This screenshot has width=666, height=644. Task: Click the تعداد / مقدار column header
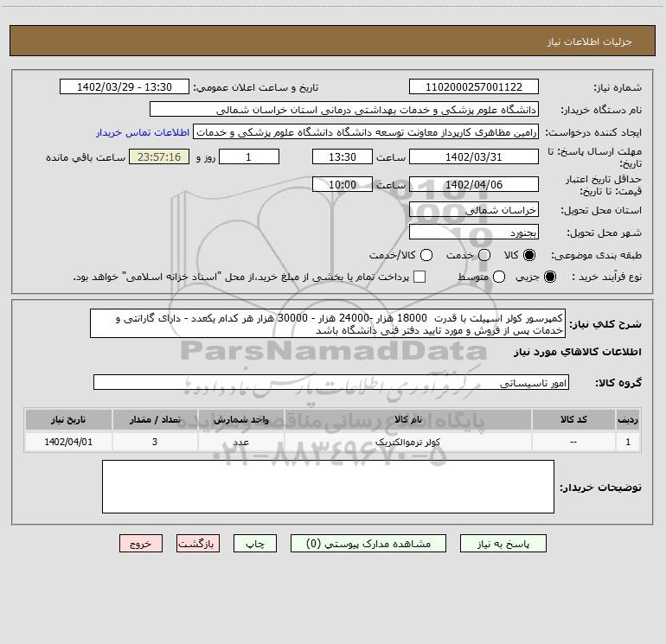(155, 420)
